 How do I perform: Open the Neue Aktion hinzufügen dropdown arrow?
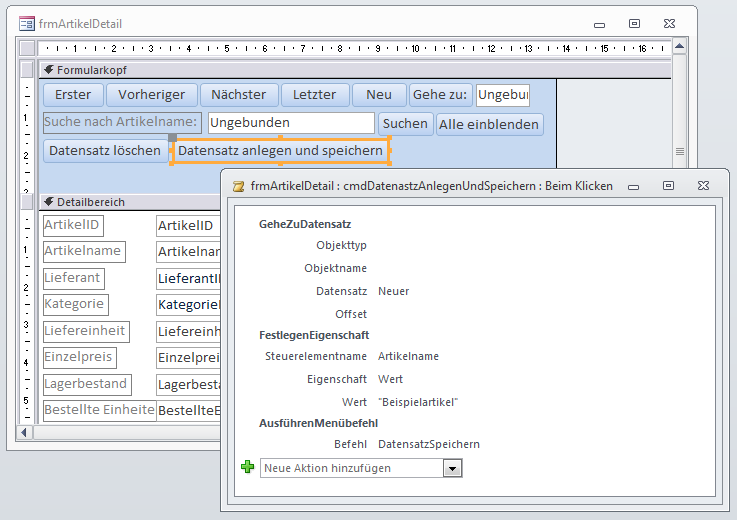point(453,468)
